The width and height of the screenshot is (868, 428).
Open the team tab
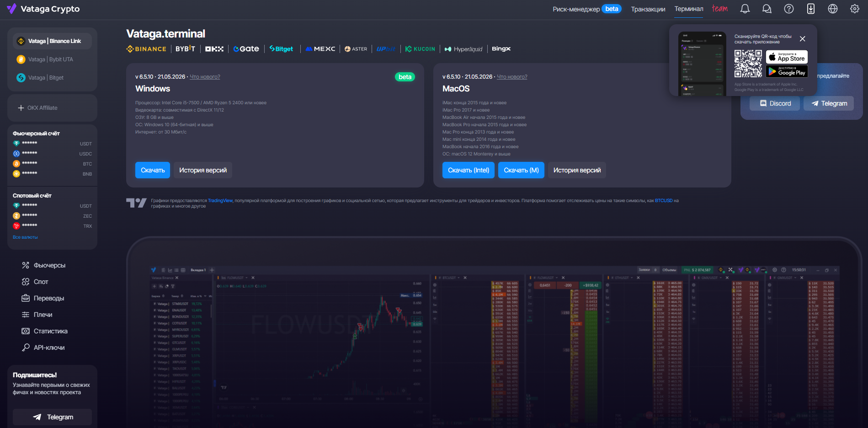[x=719, y=9]
